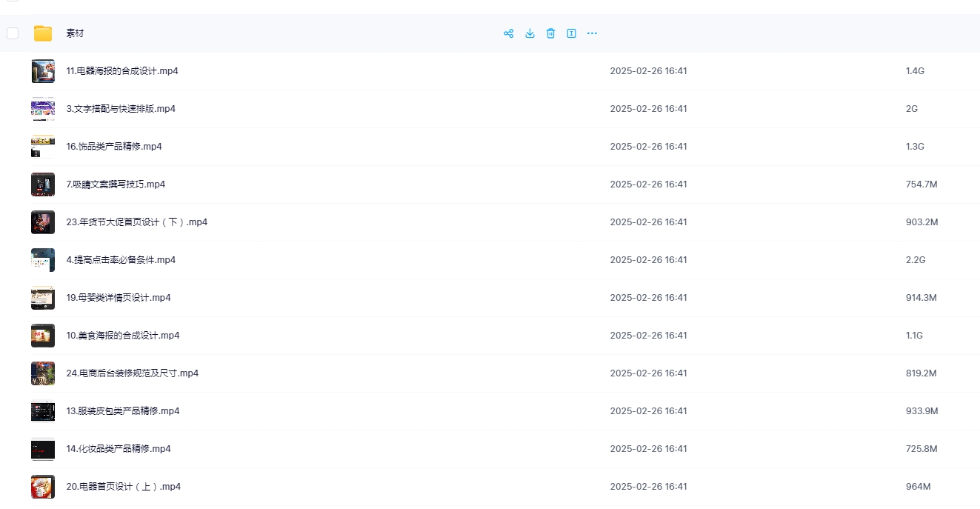Select the 16.饰品类产品精修.mp4 thumbnail
The width and height of the screenshot is (980, 509).
43,147
